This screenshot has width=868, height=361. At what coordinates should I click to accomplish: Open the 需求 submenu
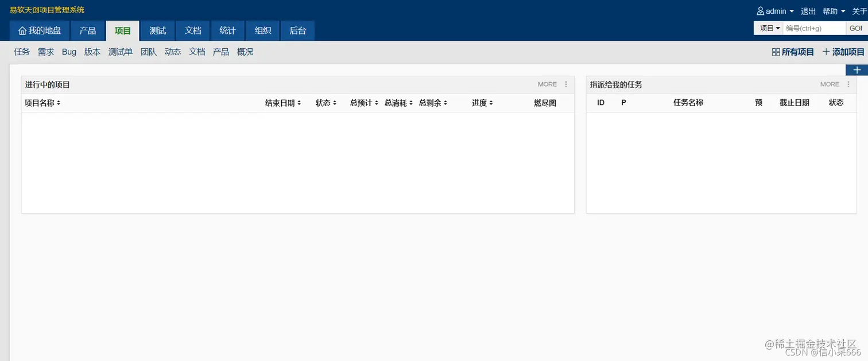[46, 52]
